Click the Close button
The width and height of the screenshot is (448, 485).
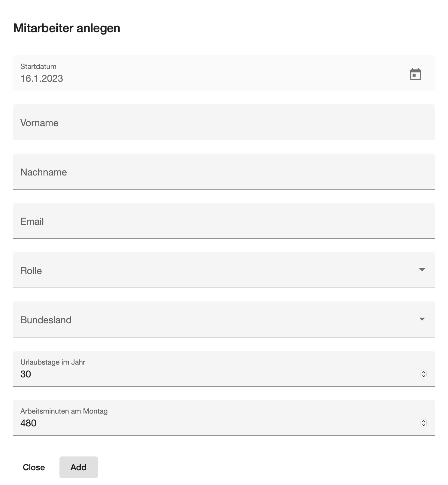tap(34, 467)
